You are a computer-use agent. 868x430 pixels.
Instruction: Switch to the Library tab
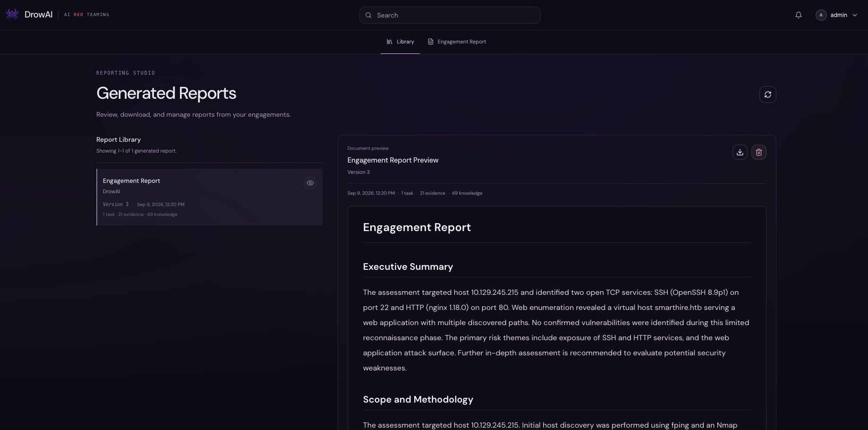(x=400, y=42)
